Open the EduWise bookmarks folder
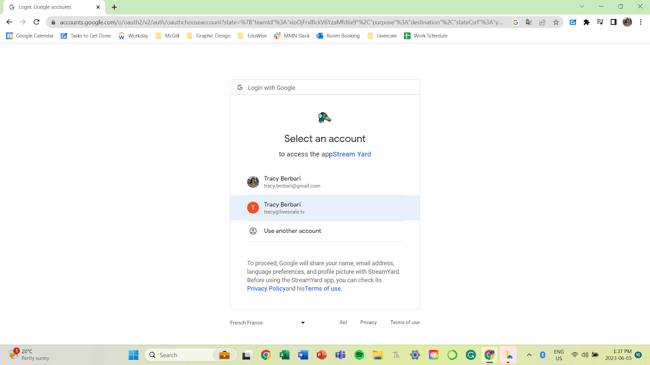Image resolution: width=650 pixels, height=365 pixels. click(x=252, y=36)
